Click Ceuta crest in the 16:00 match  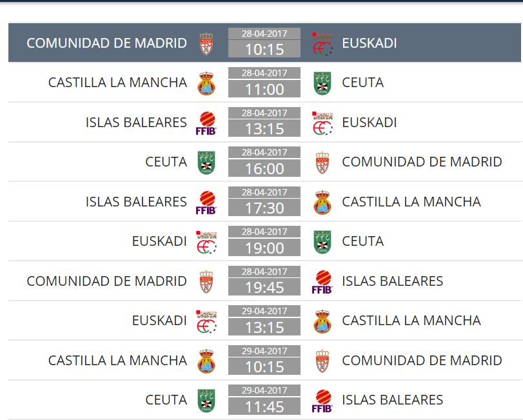pos(206,163)
